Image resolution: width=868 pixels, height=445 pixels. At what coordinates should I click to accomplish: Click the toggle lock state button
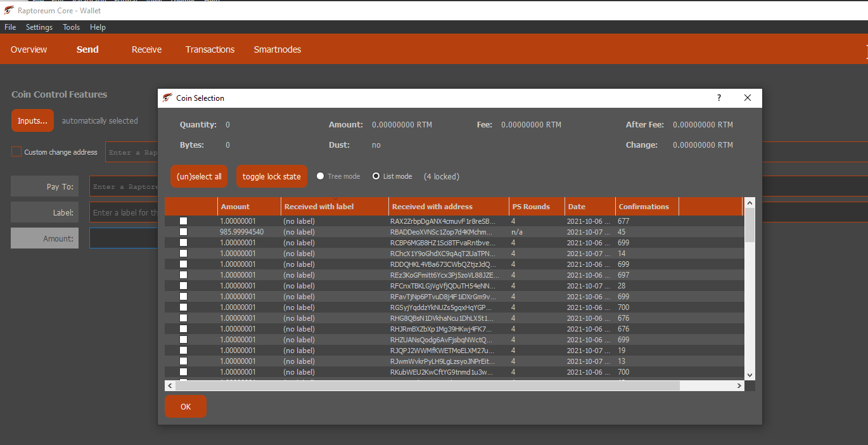(x=272, y=177)
